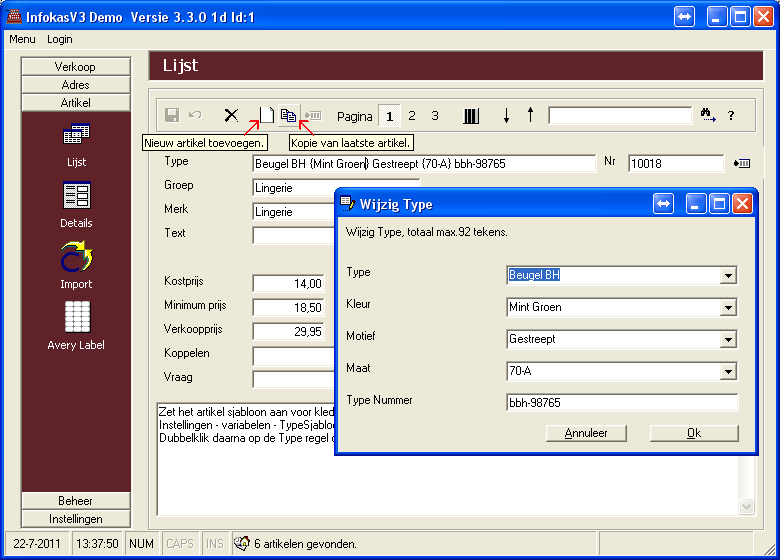Add a new article with the blank page icon
The image size is (780, 560).
click(x=266, y=115)
